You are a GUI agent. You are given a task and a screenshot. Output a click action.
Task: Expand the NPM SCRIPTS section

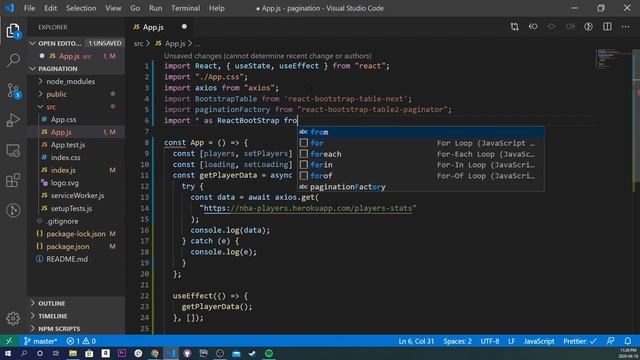click(x=76, y=329)
